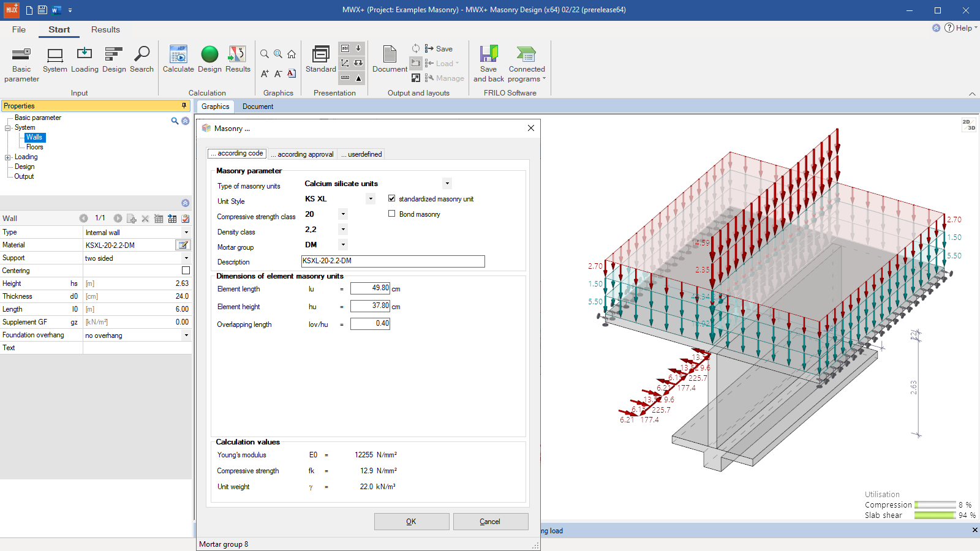Screen dimensions: 980x551
Task: Edit Element length value field
Action: point(370,288)
